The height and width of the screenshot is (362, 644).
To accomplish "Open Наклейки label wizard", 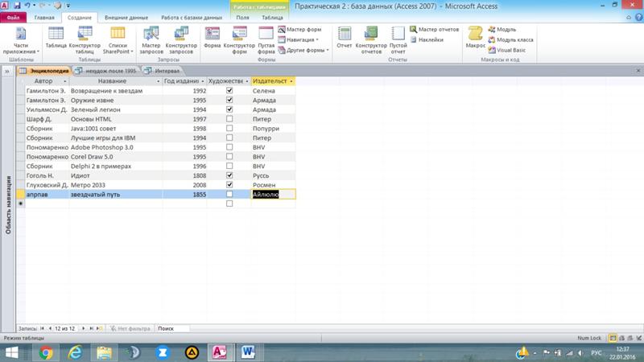I will (x=427, y=39).
